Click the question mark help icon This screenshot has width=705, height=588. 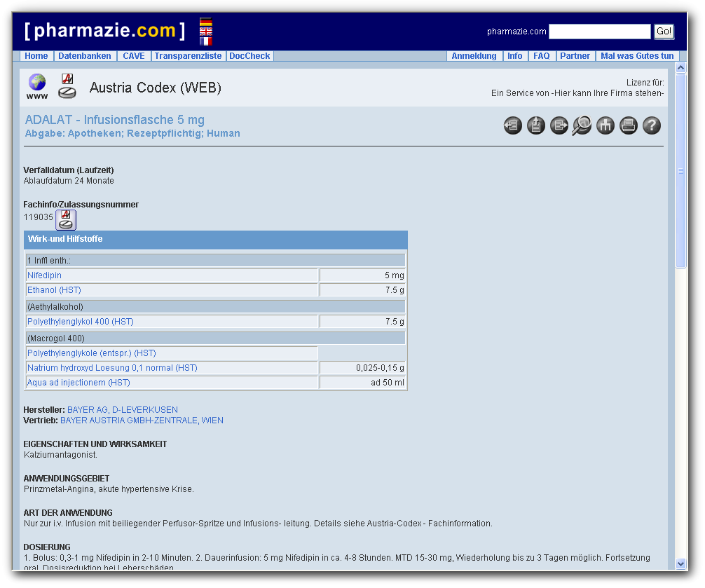click(x=651, y=125)
